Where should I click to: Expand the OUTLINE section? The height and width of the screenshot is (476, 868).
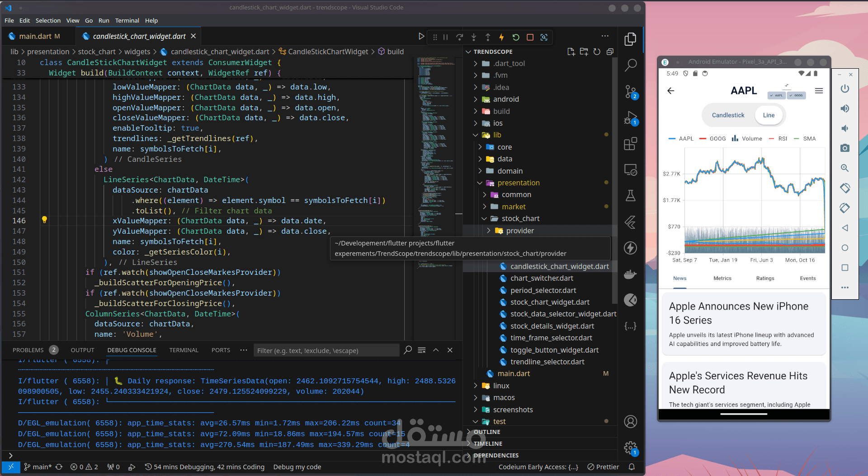pos(486,432)
